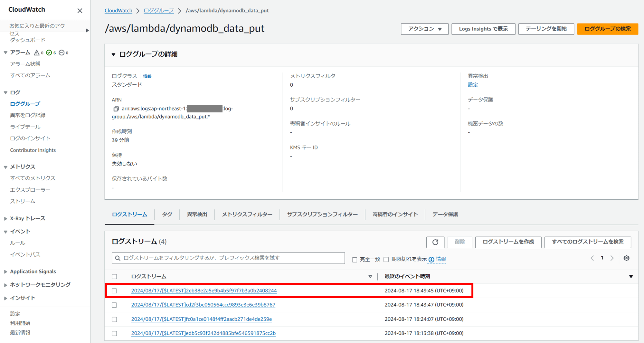Enable the 完全一致 checkbox
This screenshot has width=644, height=343.
[355, 260]
